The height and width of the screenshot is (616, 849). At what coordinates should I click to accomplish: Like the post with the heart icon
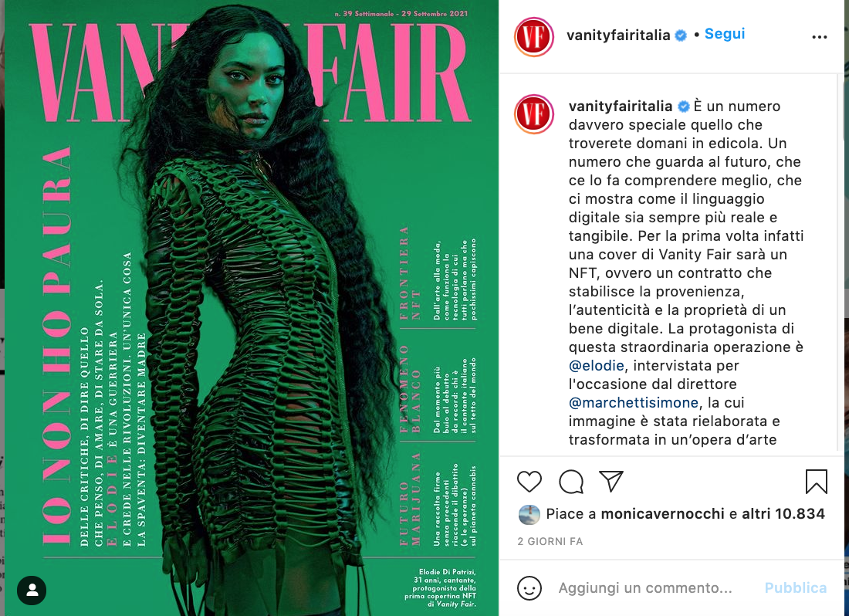point(529,481)
